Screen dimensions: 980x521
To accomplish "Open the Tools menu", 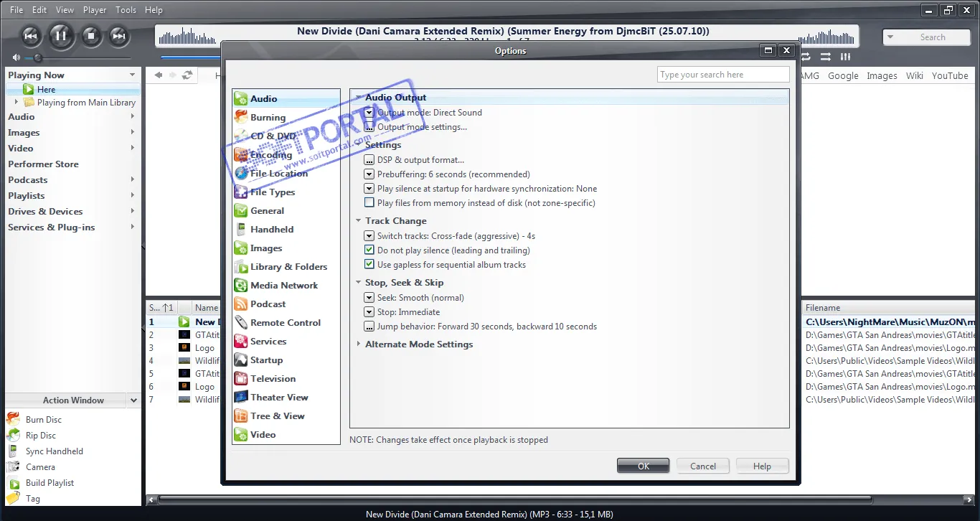I will point(126,10).
